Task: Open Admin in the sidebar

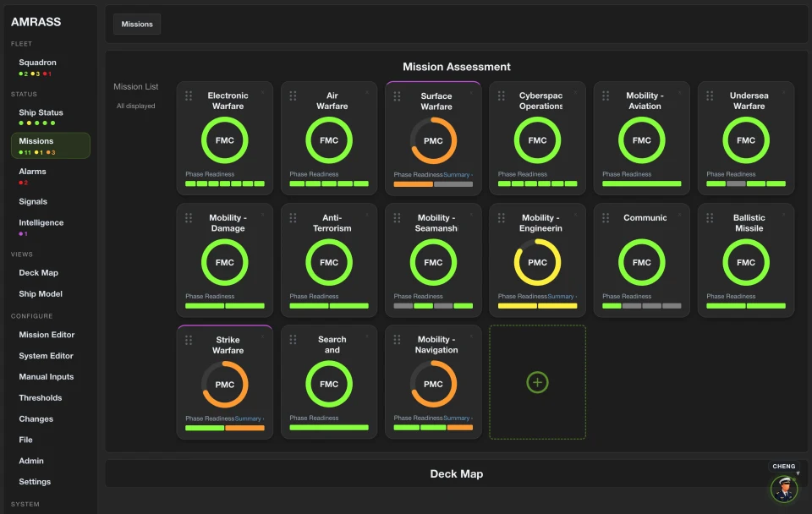Action: (31, 461)
